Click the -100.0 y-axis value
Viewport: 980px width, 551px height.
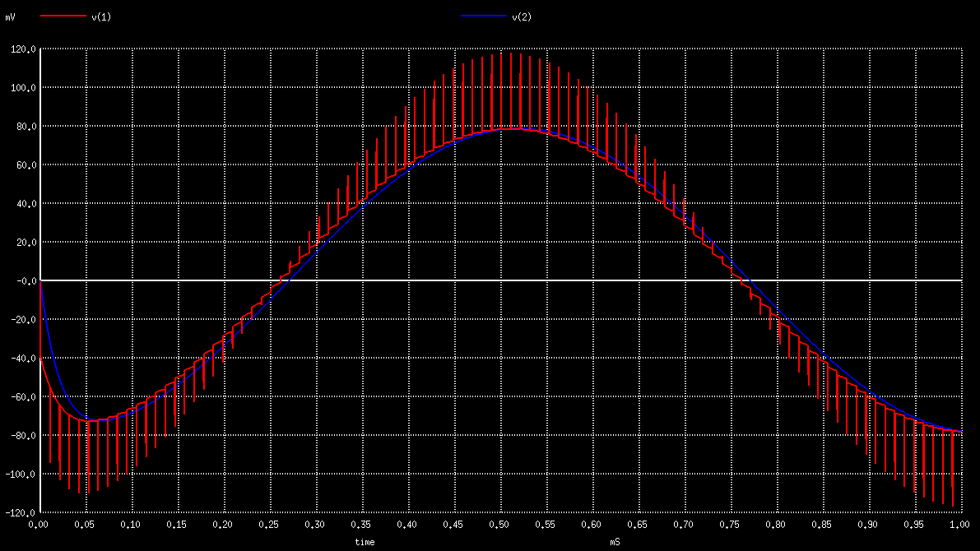(x=21, y=475)
